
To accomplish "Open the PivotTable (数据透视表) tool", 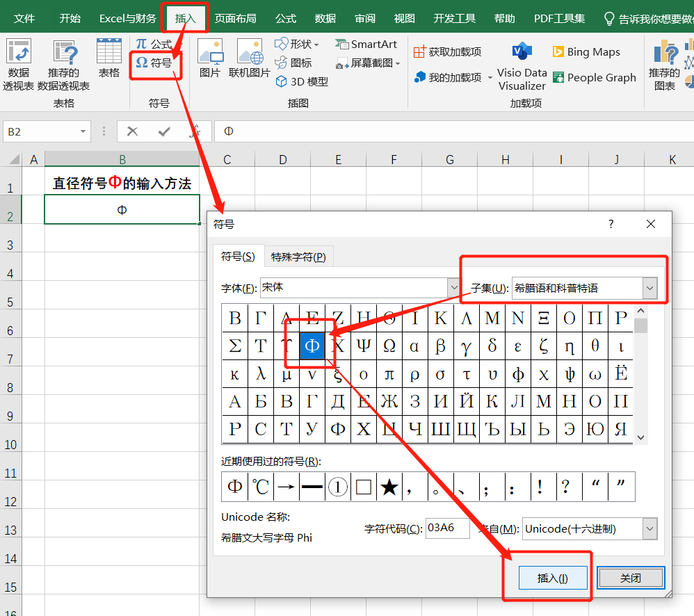I will (x=18, y=64).
